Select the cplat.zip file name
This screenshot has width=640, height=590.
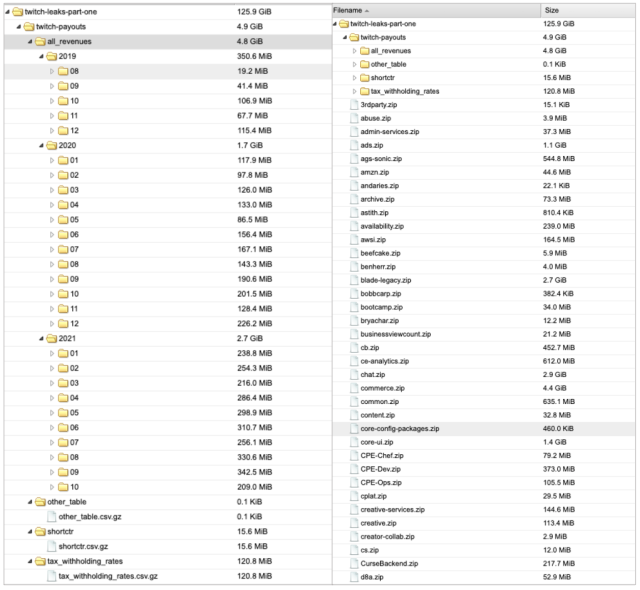[373, 496]
